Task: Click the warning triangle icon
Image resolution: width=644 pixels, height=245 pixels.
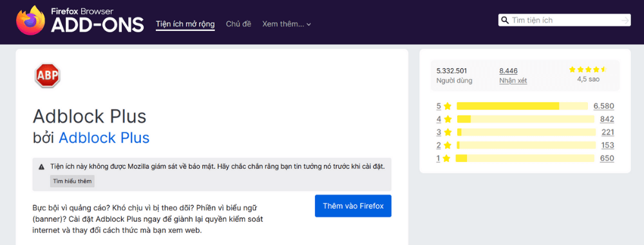Action: tap(41, 167)
